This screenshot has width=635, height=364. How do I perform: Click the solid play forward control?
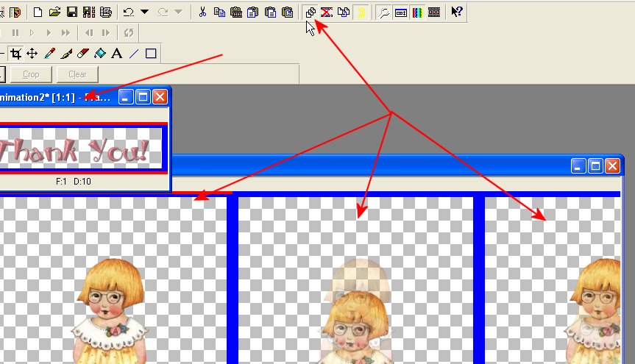coord(49,33)
